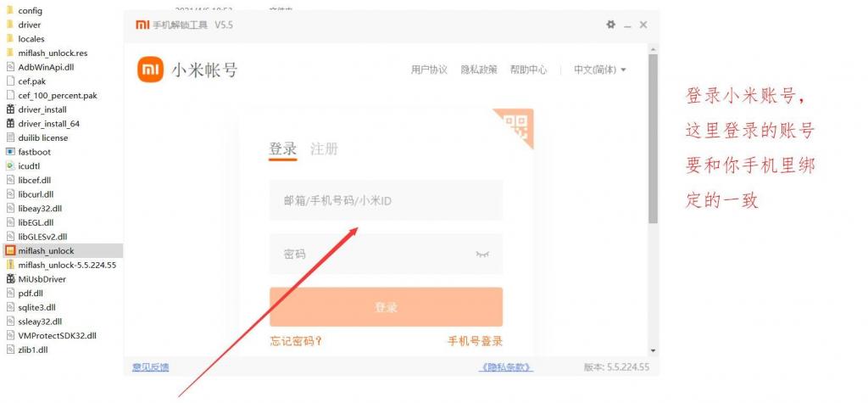
Task: Open the 用户协议 link
Action: [x=429, y=70]
